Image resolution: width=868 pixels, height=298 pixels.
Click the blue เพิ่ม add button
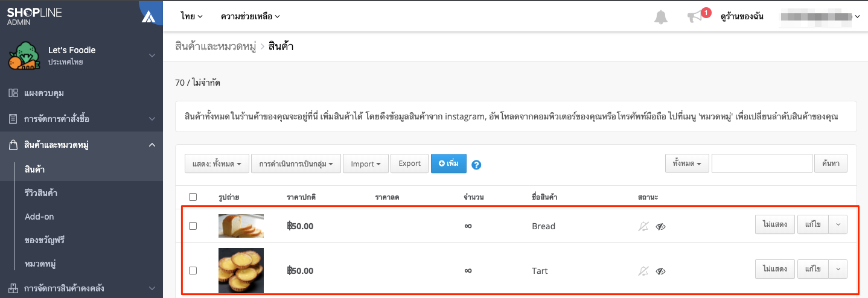[448, 163]
